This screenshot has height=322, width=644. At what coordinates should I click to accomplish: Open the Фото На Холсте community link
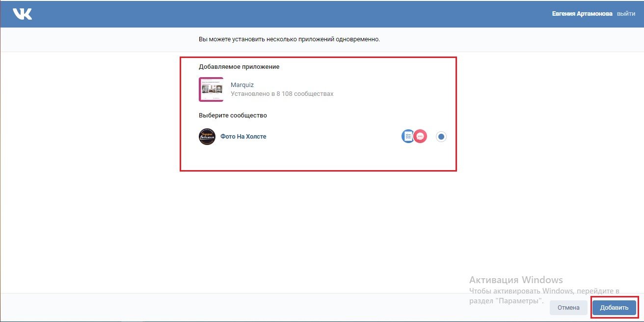pyautogui.click(x=243, y=136)
